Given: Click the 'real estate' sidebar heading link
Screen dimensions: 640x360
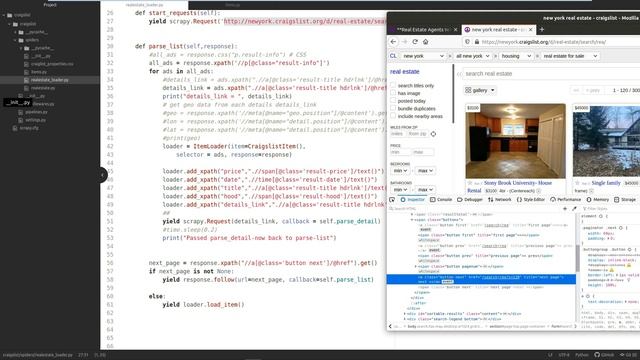Looking at the screenshot, I should [404, 71].
